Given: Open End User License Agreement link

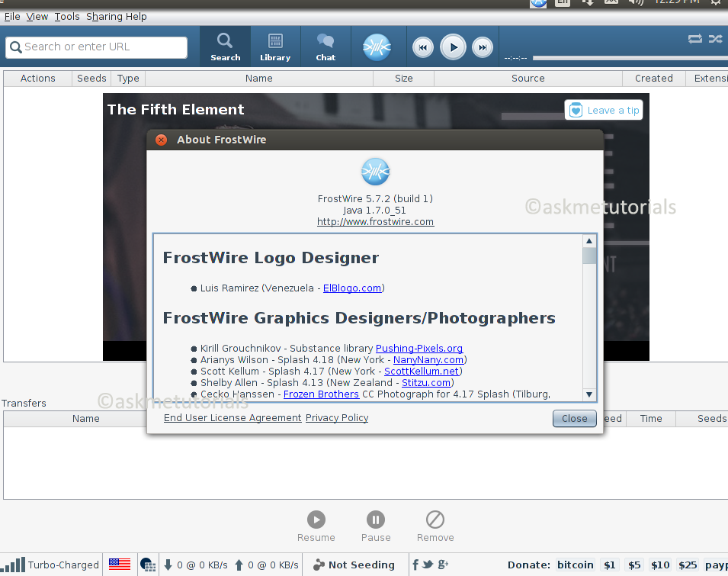Looking at the screenshot, I should (x=233, y=418).
